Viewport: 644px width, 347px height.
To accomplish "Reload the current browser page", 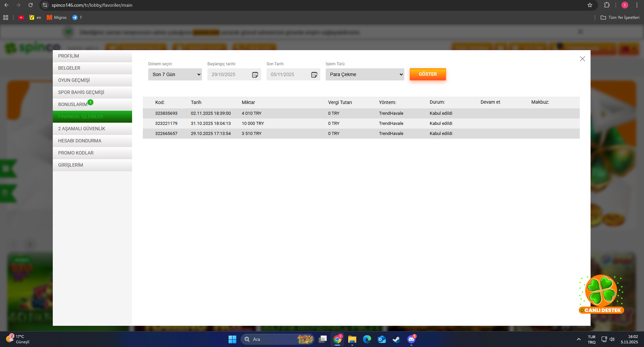I will pyautogui.click(x=31, y=5).
